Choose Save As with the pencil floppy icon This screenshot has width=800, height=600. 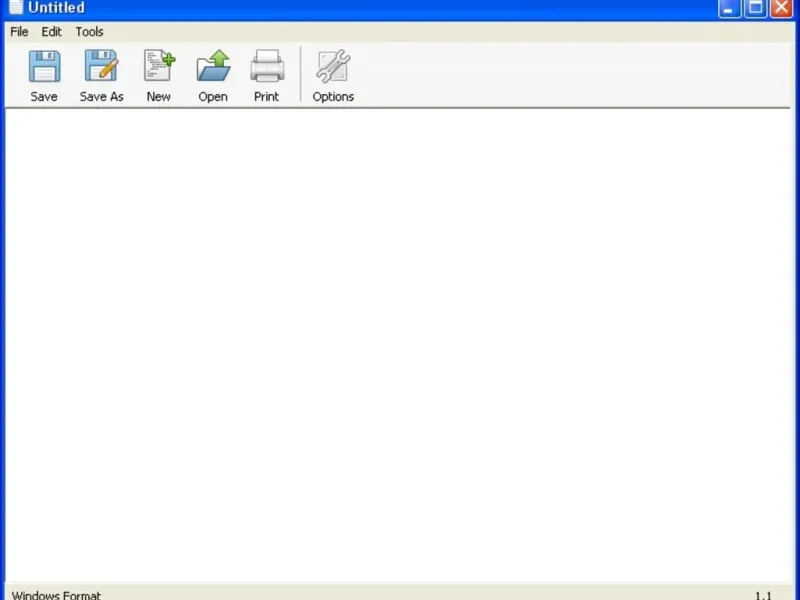click(x=102, y=65)
